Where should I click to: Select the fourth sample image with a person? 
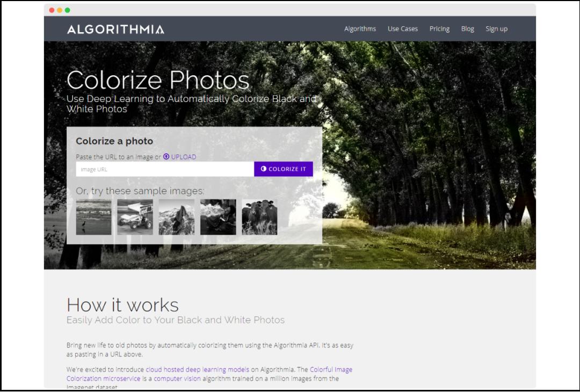pos(218,217)
